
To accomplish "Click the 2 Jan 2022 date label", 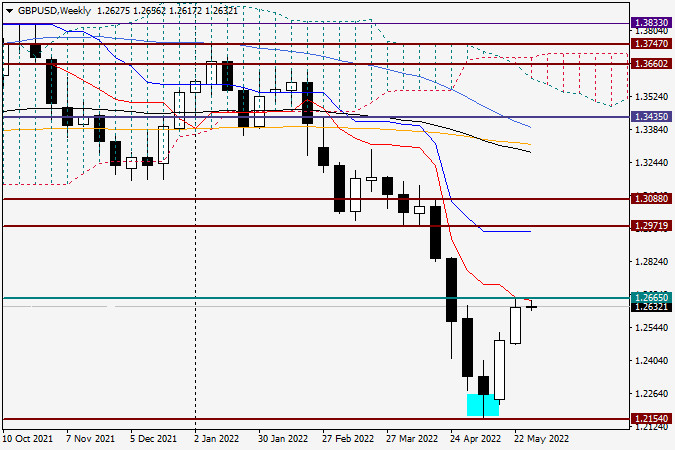I will tap(217, 439).
